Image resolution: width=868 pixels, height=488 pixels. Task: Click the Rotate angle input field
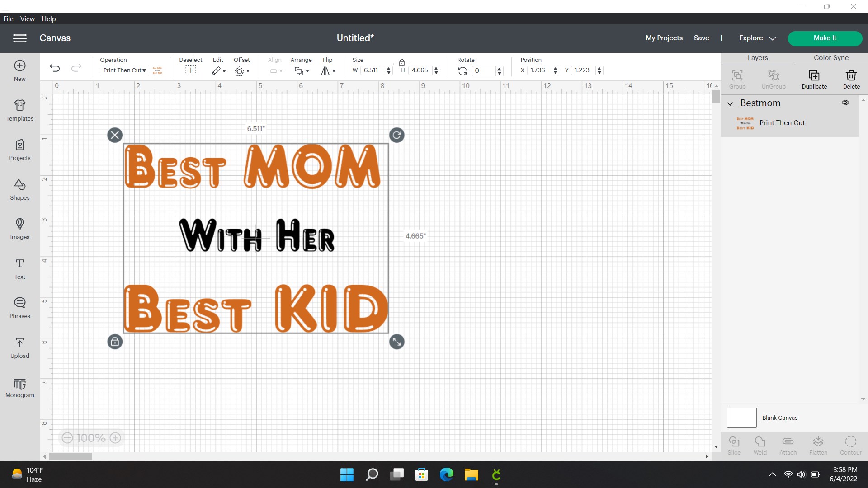(484, 70)
